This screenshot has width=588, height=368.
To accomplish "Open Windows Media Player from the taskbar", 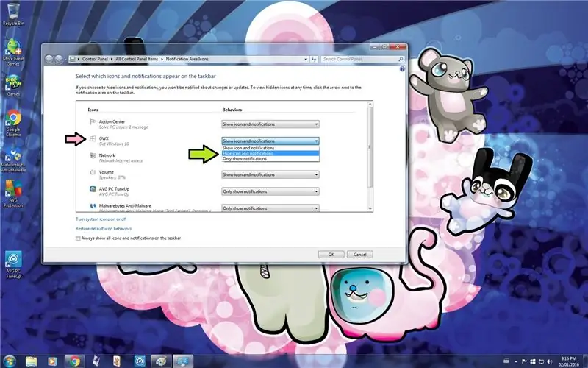I will pos(52,361).
